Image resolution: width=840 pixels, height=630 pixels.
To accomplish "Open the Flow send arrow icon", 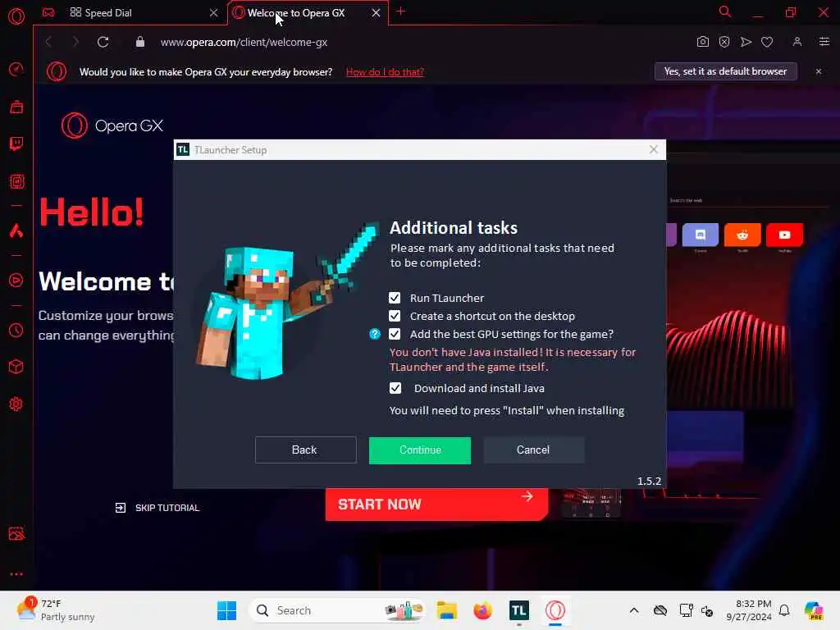I will point(746,42).
